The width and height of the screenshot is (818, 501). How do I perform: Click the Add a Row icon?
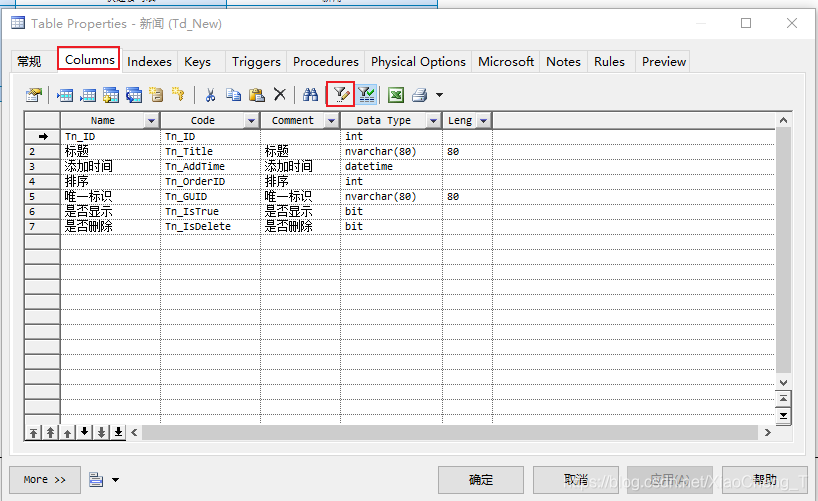click(x=88, y=94)
